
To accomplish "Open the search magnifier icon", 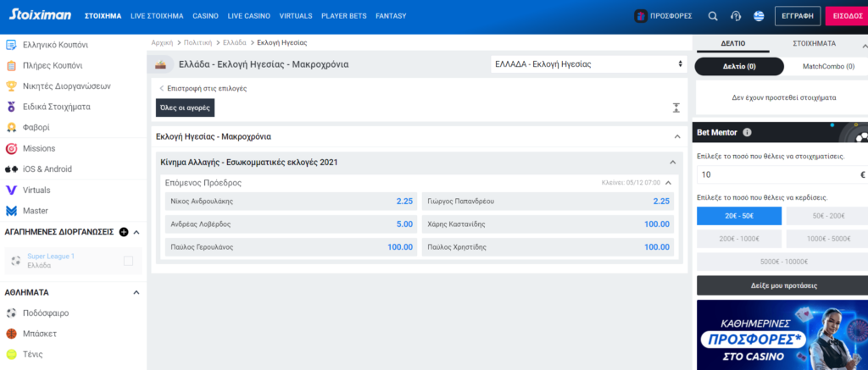I will [x=713, y=16].
